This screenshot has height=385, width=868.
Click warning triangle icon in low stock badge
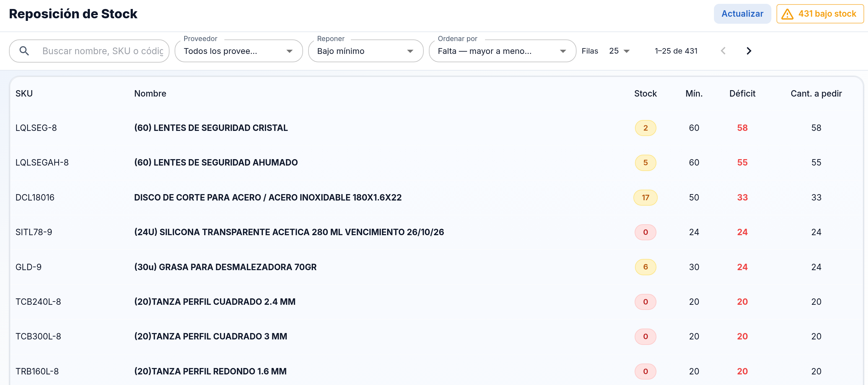point(787,14)
